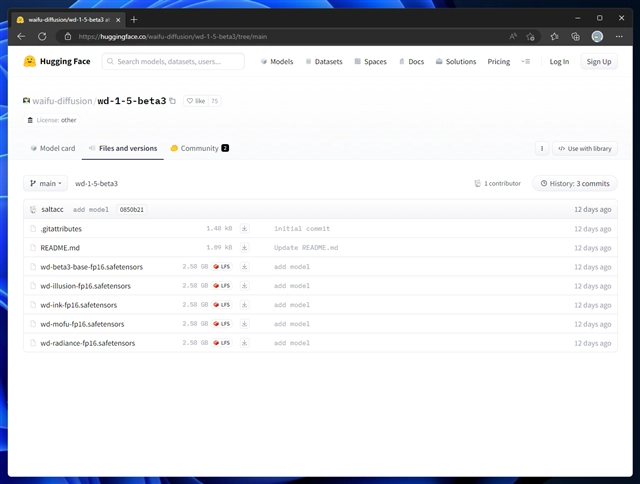This screenshot has width=640, height=484.
Task: Open wd-mofu-fp16.safetensors file
Action: tap(82, 324)
